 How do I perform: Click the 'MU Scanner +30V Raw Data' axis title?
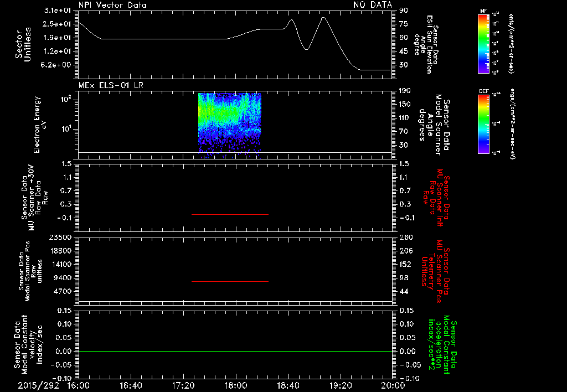(34, 198)
